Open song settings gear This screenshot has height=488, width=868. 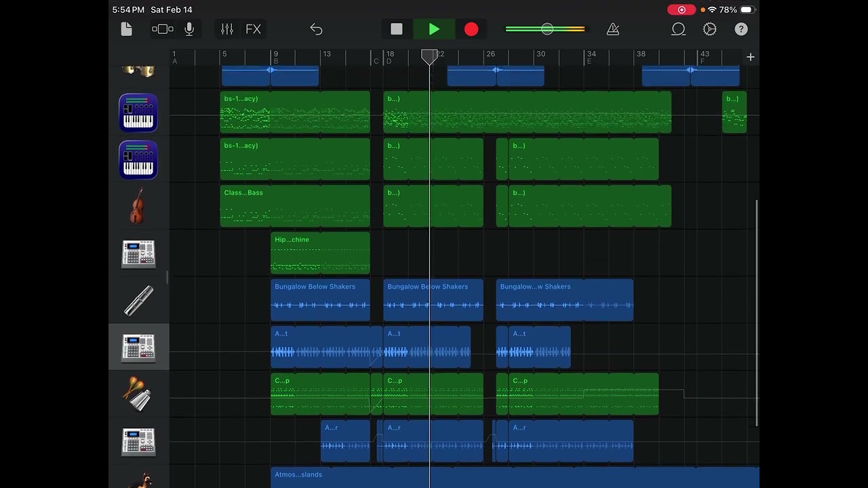tap(710, 29)
